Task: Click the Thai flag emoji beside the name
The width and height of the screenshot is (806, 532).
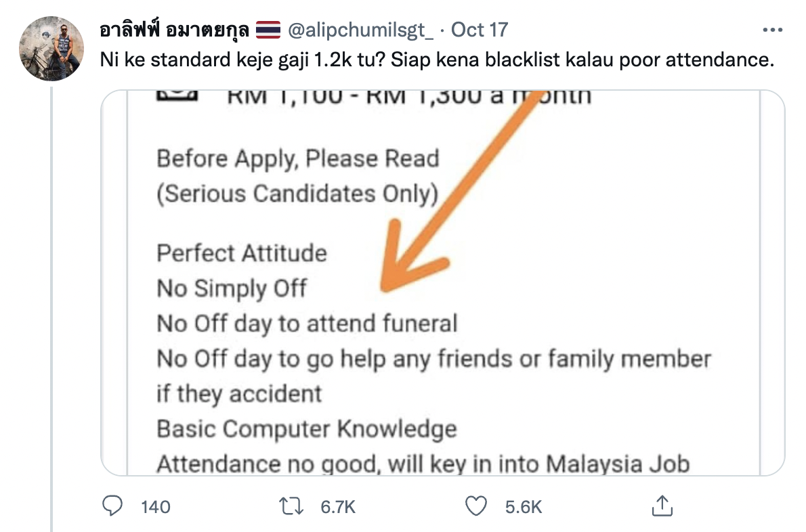Action: pyautogui.click(x=268, y=30)
